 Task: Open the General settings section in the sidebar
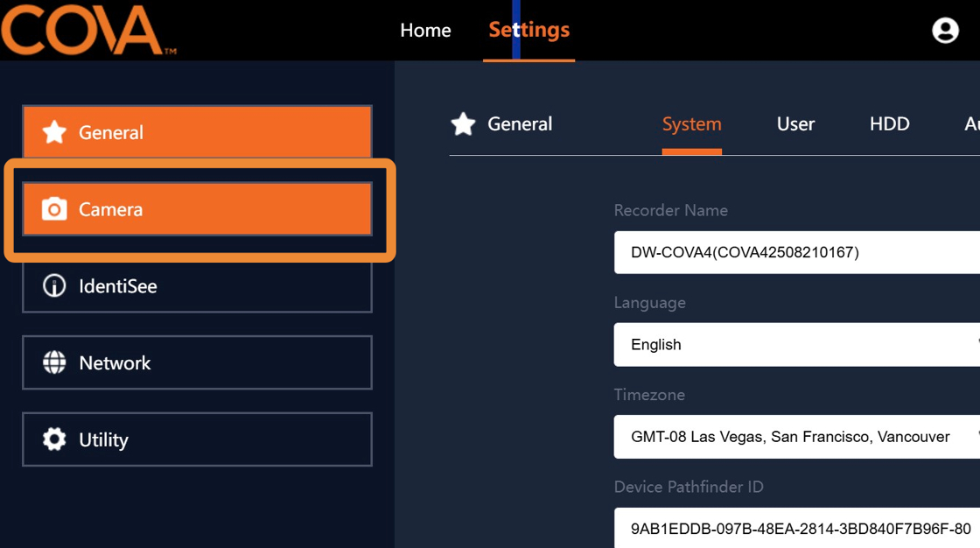(x=198, y=132)
